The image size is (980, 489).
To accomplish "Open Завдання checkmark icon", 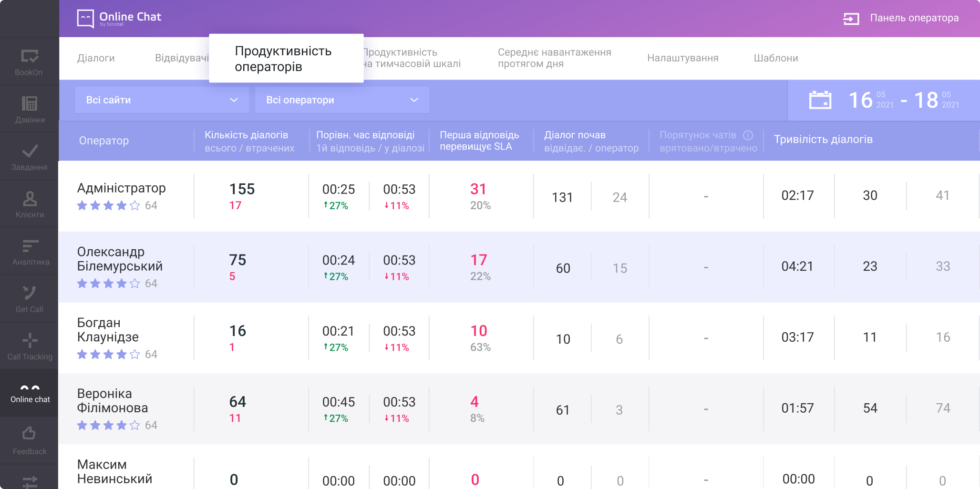I will pos(30,151).
